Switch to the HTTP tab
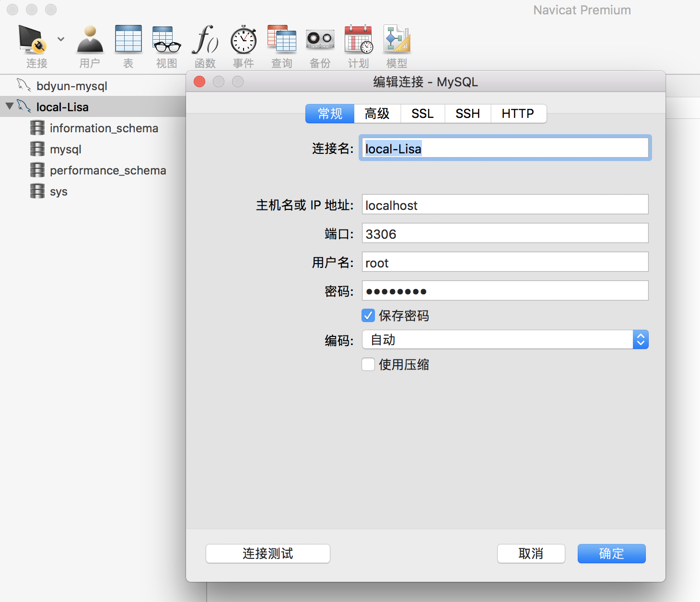Image resolution: width=700 pixels, height=602 pixels. point(518,114)
